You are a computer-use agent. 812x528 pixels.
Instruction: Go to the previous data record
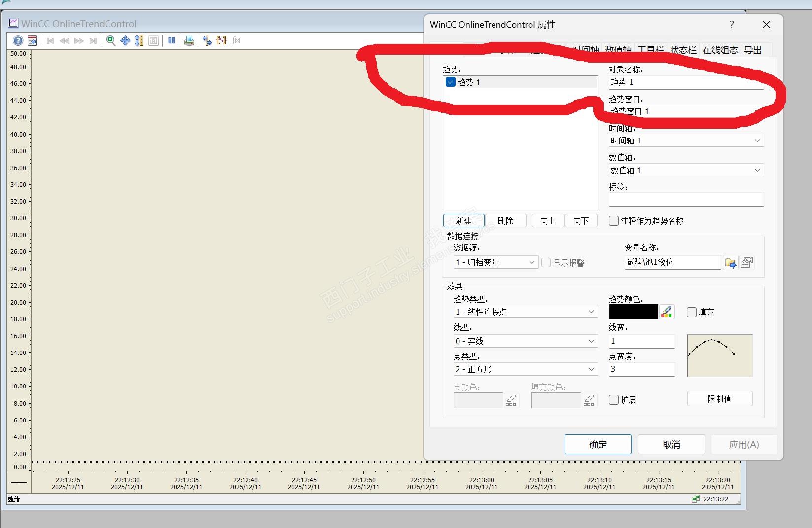click(65, 41)
